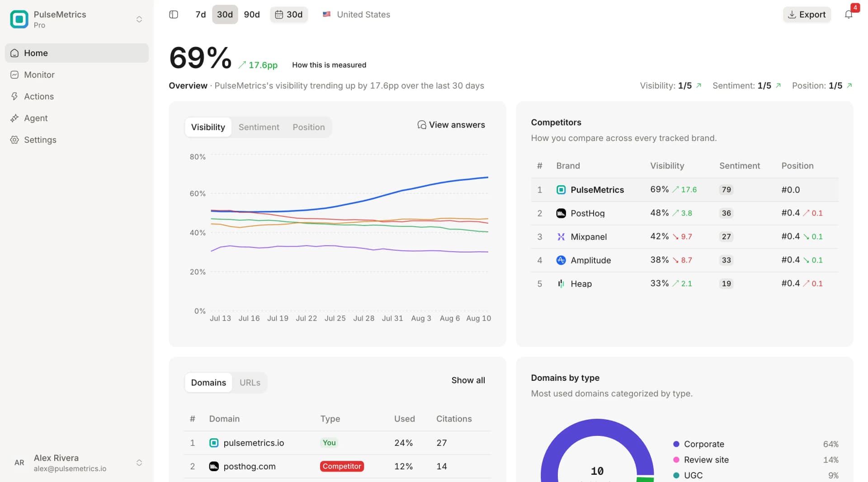Open Settings in the sidebar
Screen dimensions: 868x482
click(x=77, y=140)
